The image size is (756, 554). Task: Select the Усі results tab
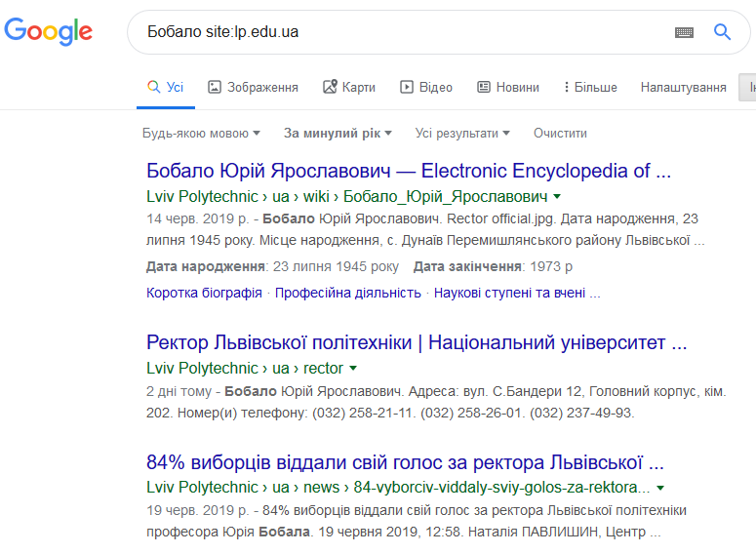(x=166, y=87)
